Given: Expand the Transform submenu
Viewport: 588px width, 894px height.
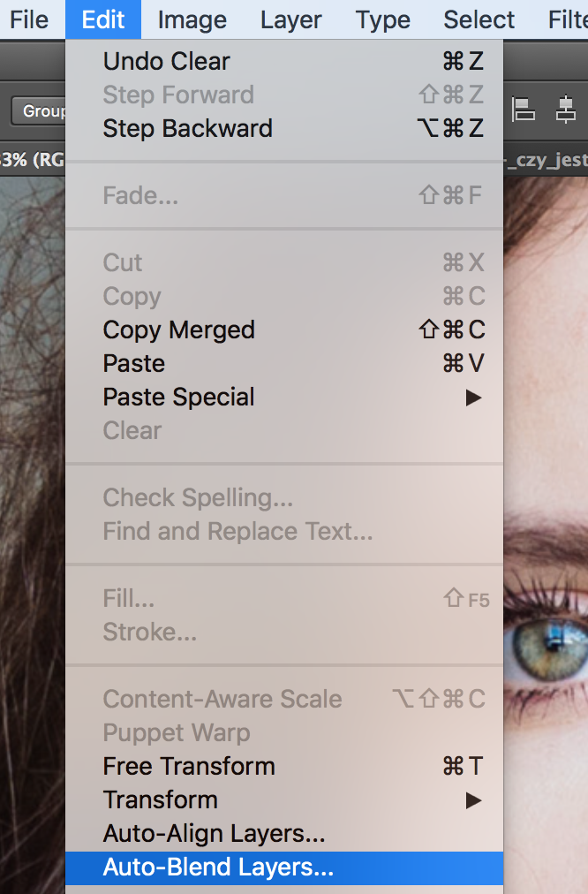Looking at the screenshot, I should [160, 799].
